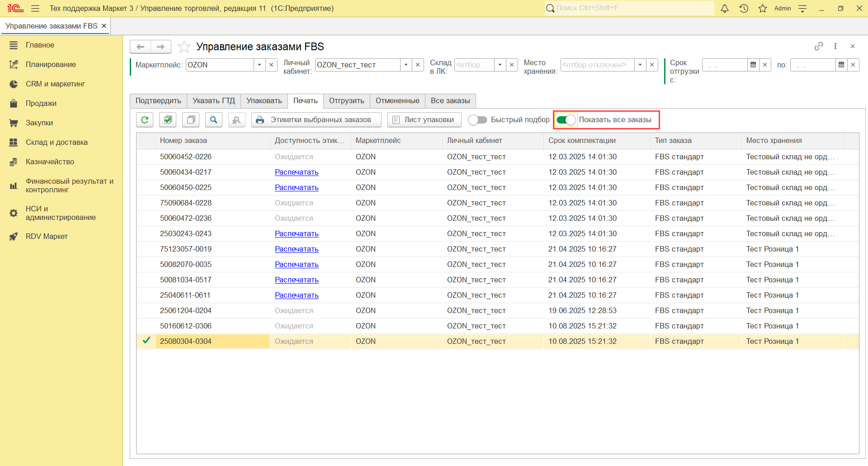Expand the Личный кабинет dropdown

[406, 65]
